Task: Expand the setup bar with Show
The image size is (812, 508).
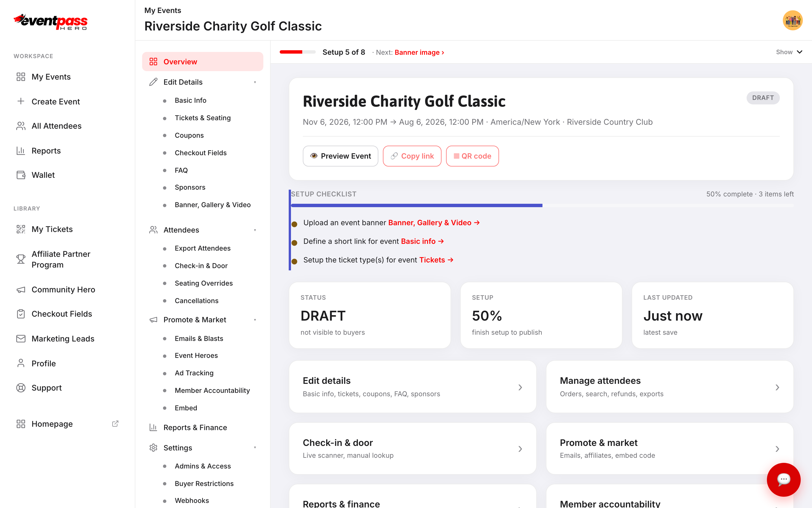Action: pyautogui.click(x=789, y=52)
